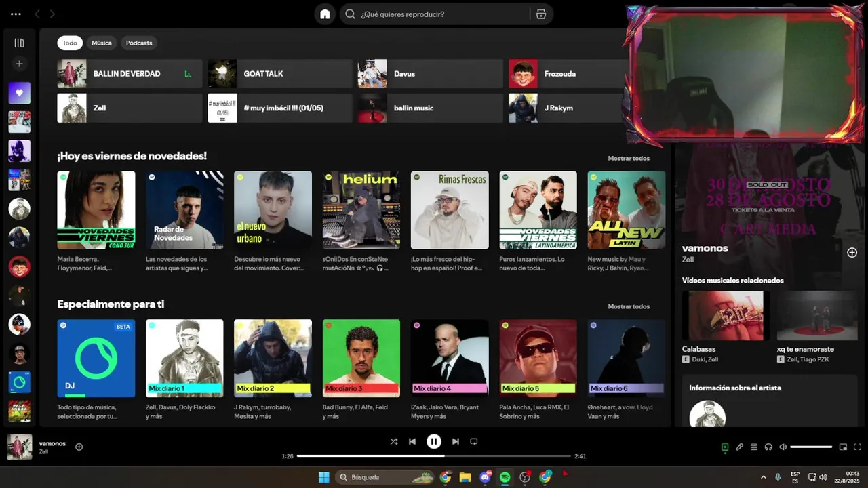Skip to previous track
The image size is (868, 488).
(412, 441)
